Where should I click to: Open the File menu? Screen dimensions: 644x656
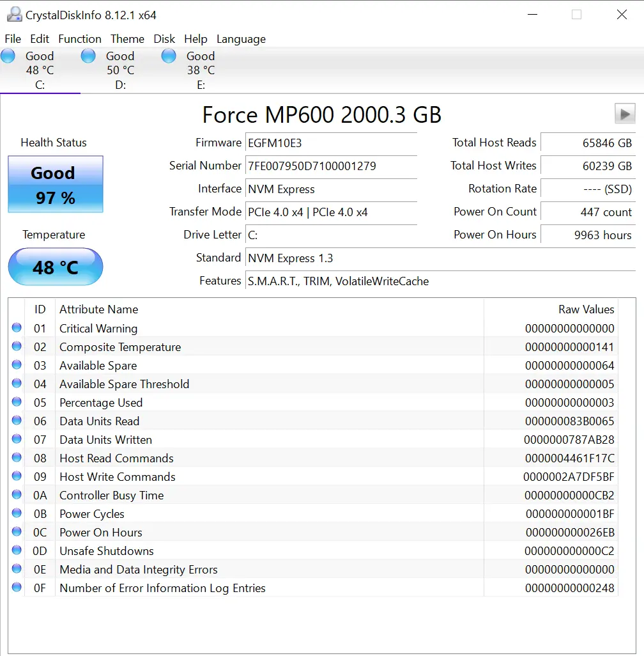tap(13, 39)
